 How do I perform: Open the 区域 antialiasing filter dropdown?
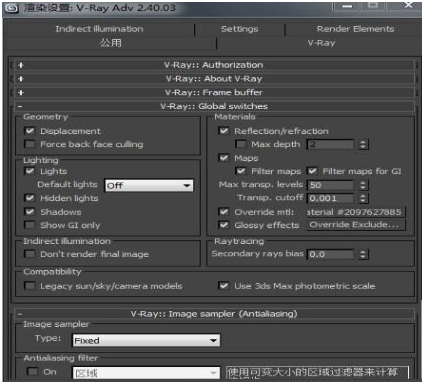(146, 373)
